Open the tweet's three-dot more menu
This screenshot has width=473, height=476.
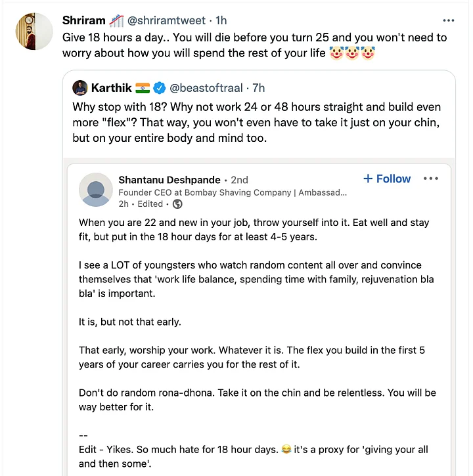click(x=448, y=20)
